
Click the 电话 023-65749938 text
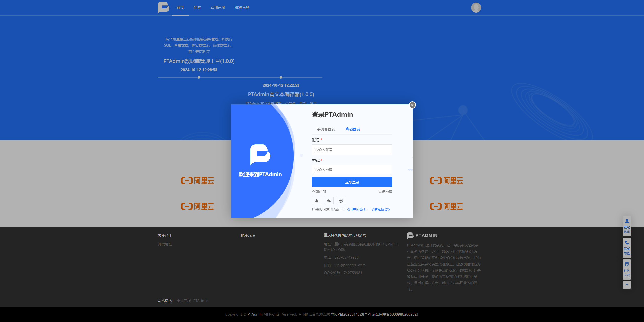tap(341, 257)
